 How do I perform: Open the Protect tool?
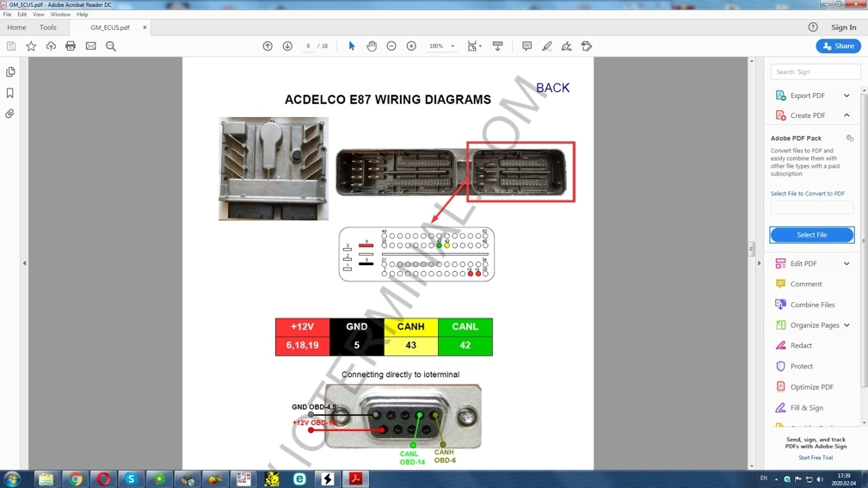pos(802,366)
